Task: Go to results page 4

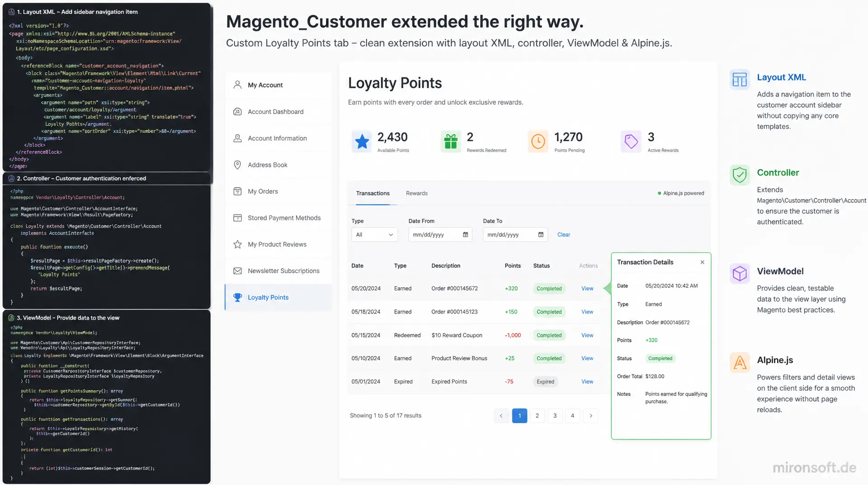Action: [x=572, y=415]
